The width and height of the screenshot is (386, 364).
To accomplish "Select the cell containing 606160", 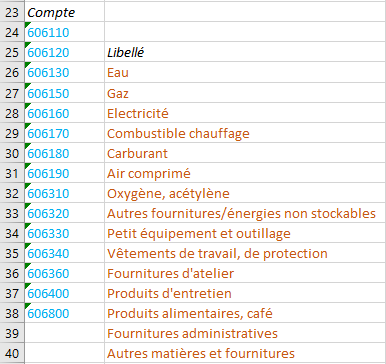I will click(65, 113).
